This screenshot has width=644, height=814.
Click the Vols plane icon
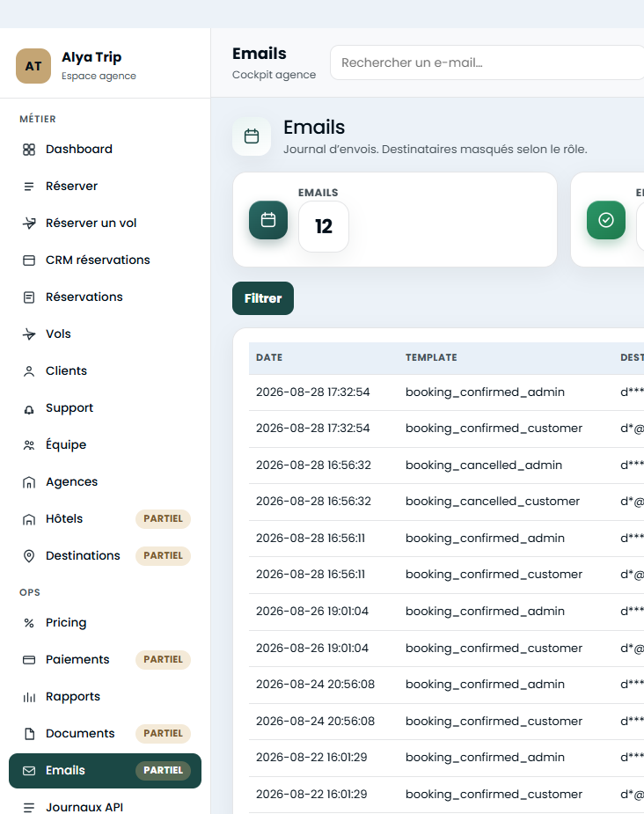tap(29, 334)
